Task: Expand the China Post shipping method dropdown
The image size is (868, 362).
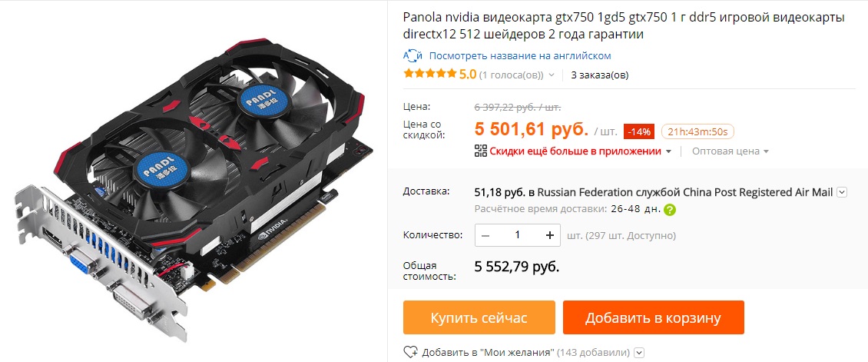Action: point(842,192)
